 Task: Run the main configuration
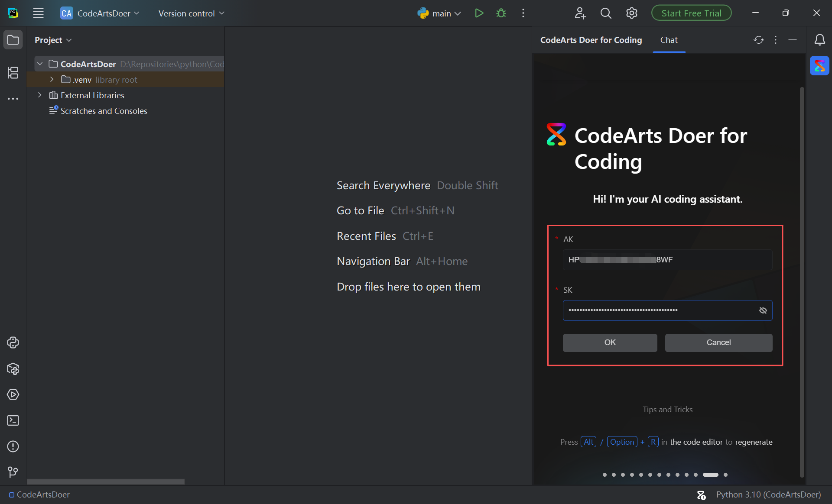click(479, 13)
